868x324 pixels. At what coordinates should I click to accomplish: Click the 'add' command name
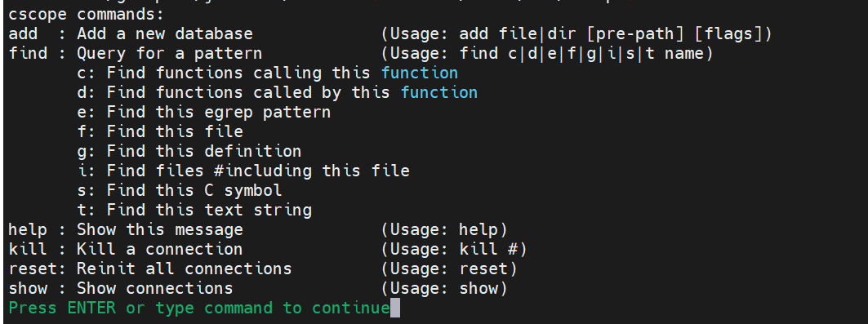tap(23, 33)
